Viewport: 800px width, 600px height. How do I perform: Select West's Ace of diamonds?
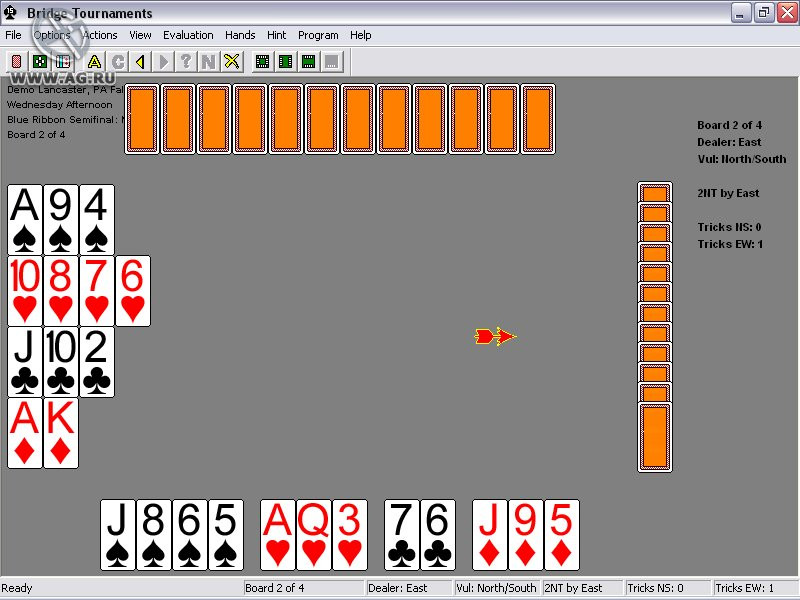24,433
